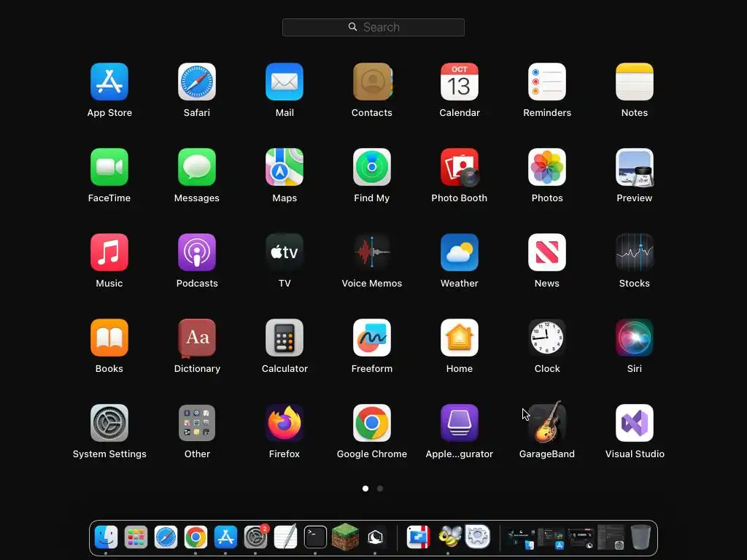Launch Minecraft from the Dock
The width and height of the screenshot is (747, 560).
coord(345,537)
